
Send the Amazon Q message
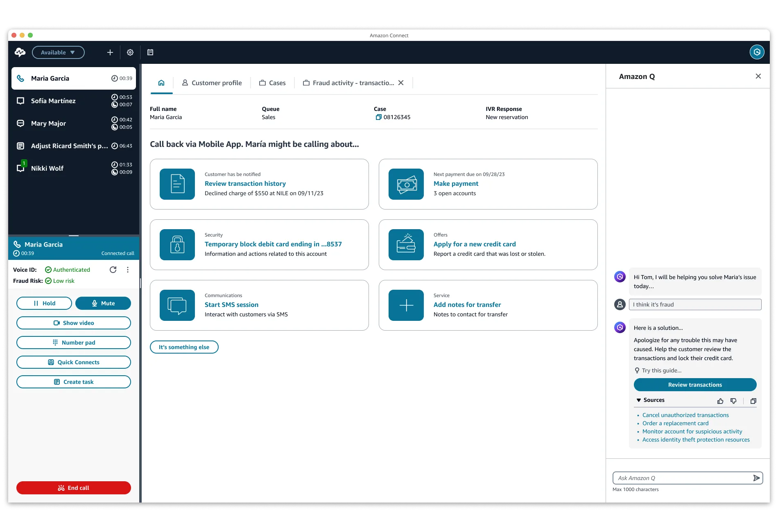point(756,478)
